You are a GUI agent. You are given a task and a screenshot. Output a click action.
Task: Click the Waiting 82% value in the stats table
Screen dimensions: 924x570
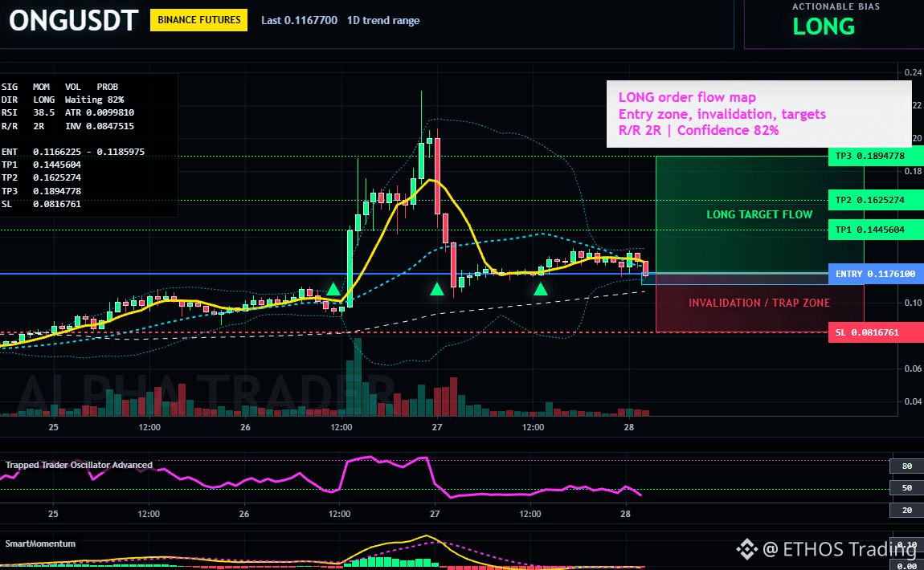[x=94, y=100]
